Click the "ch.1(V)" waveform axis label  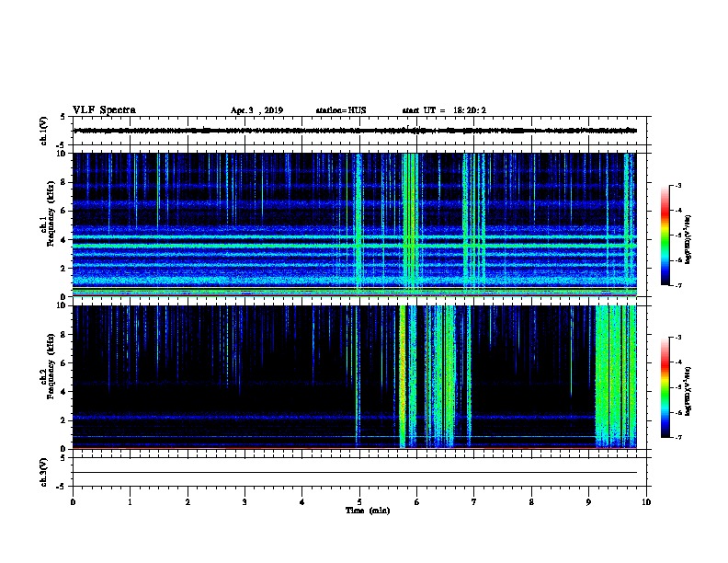click(x=44, y=131)
